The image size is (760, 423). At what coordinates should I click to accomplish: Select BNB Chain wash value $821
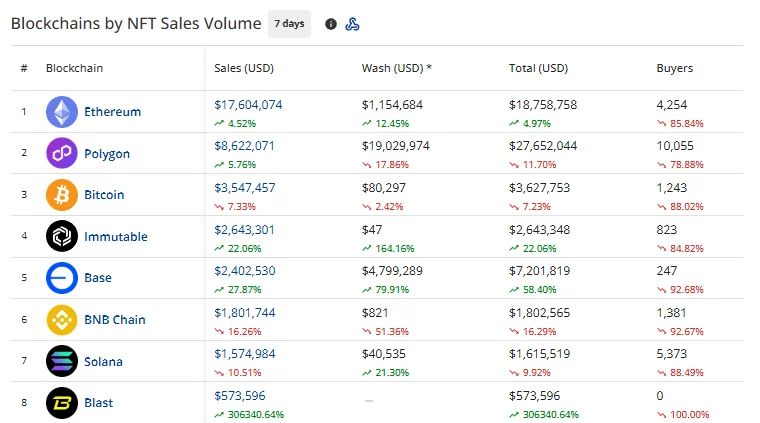[375, 313]
